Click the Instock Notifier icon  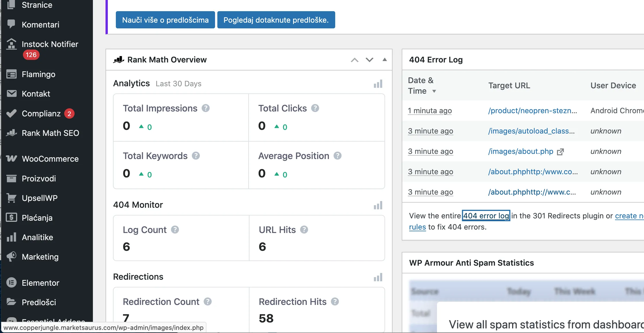[x=11, y=44]
